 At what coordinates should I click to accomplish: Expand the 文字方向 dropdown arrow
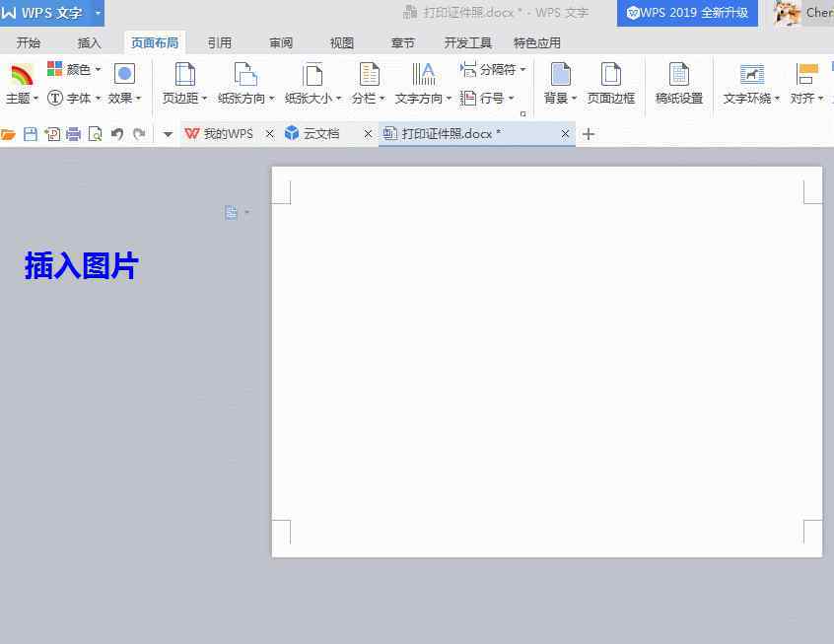point(449,99)
